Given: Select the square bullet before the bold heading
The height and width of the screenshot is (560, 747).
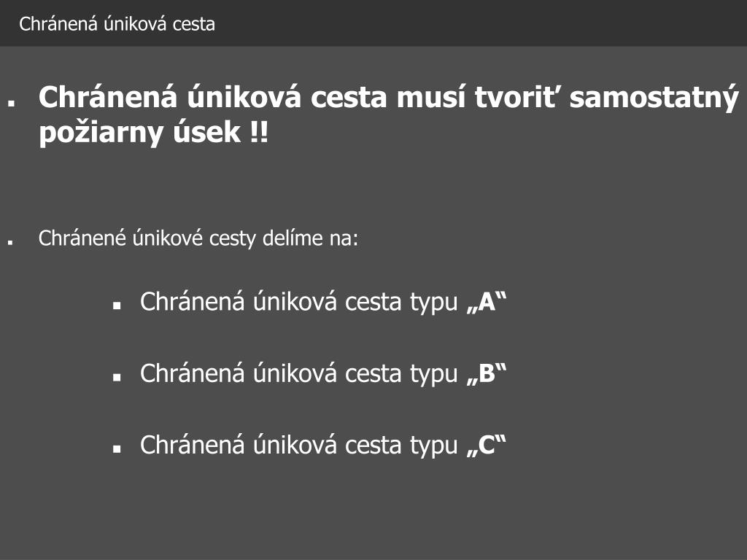Looking at the screenshot, I should (x=12, y=102).
